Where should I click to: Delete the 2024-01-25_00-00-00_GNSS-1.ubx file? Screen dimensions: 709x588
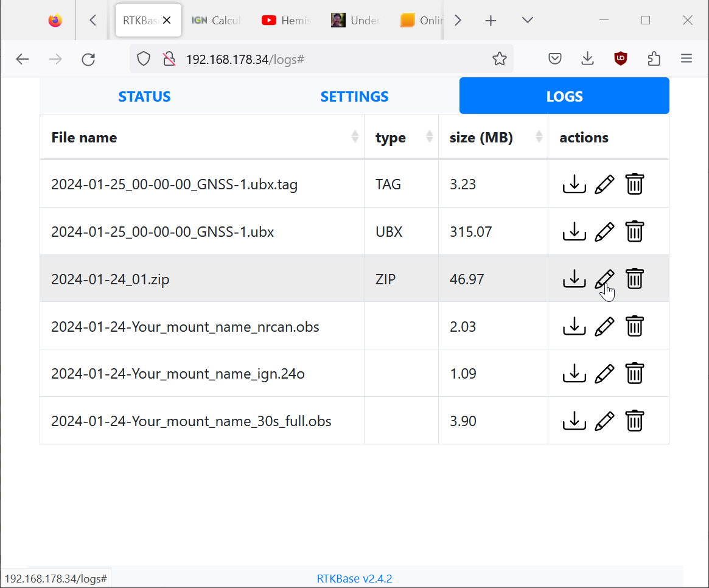pos(634,231)
